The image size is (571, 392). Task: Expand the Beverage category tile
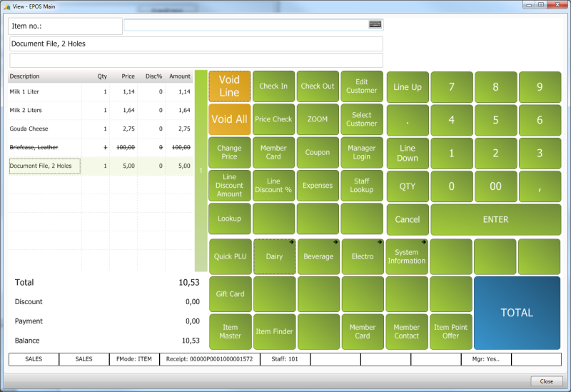coord(318,256)
